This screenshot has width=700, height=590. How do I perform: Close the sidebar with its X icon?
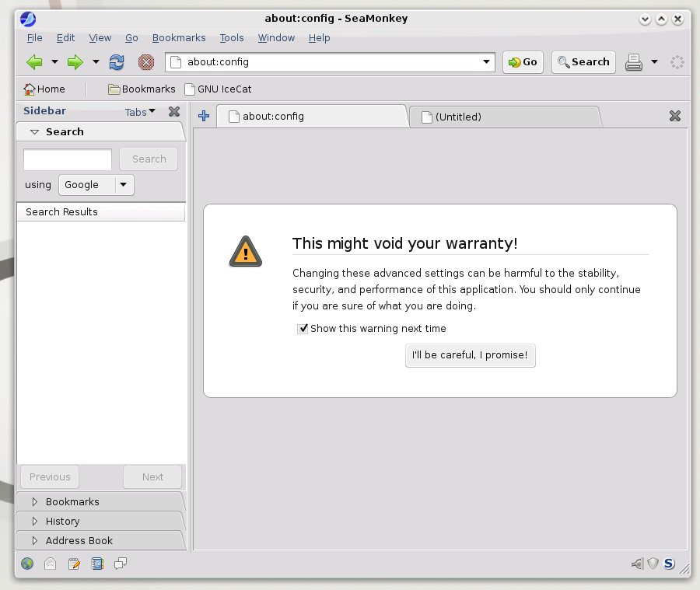[174, 112]
